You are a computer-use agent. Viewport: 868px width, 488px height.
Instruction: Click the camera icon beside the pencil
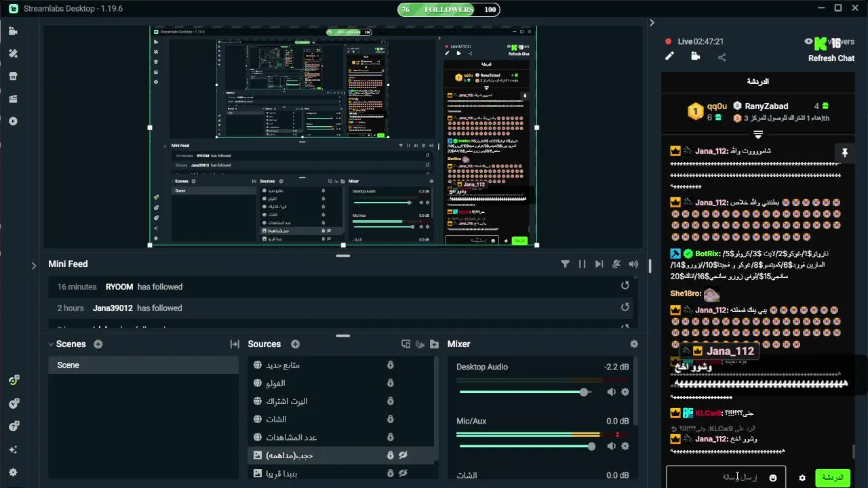coord(695,56)
